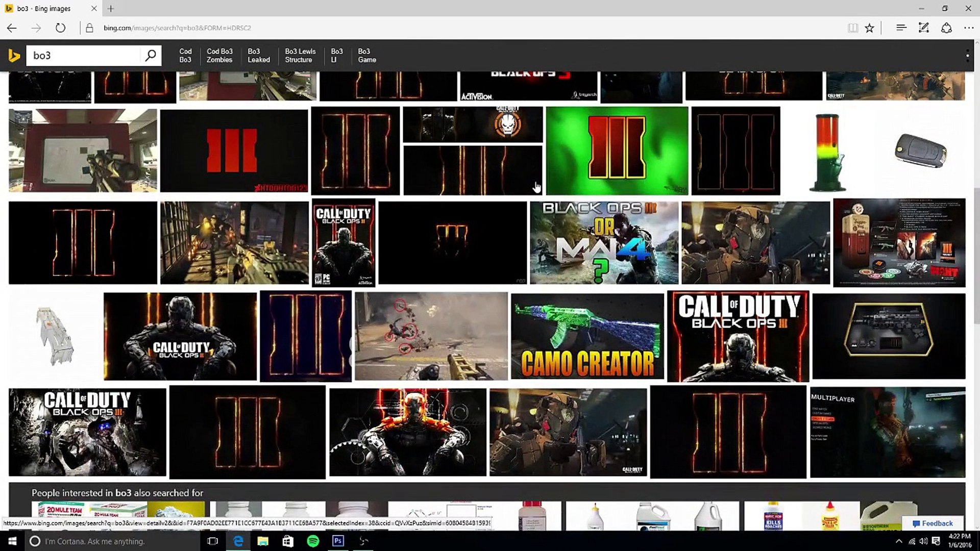Viewport: 980px width, 551px height.
Task: Go back to previous page
Action: pyautogui.click(x=12, y=28)
